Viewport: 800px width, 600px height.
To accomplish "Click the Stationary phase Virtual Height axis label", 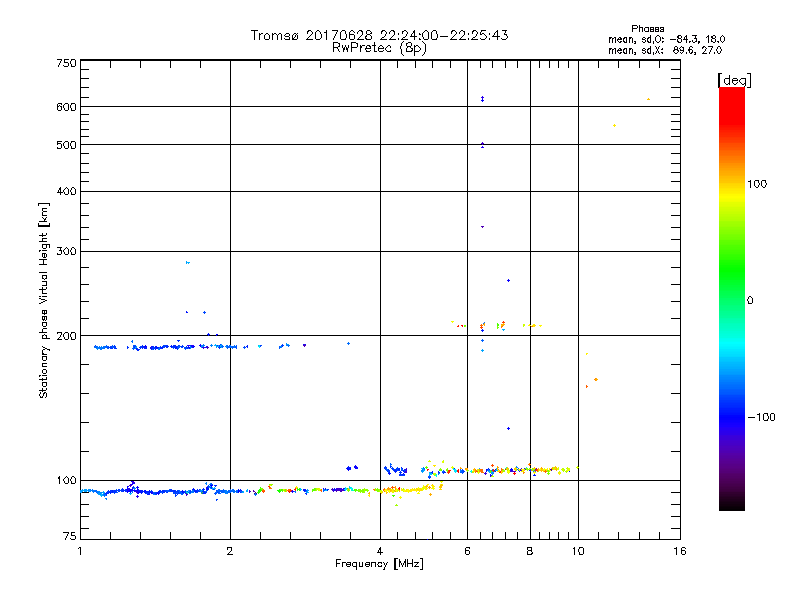I will [x=44, y=300].
